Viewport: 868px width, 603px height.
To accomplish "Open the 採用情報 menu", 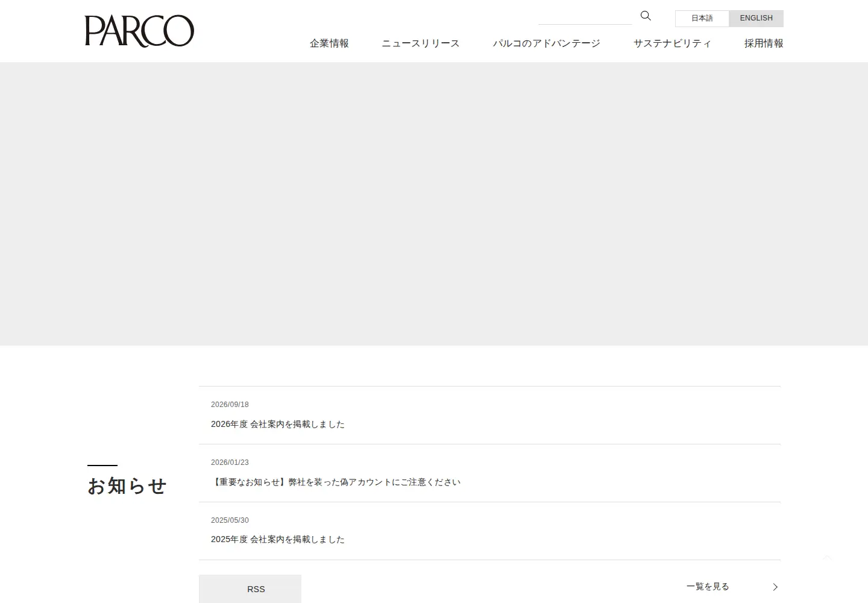I will pyautogui.click(x=764, y=43).
